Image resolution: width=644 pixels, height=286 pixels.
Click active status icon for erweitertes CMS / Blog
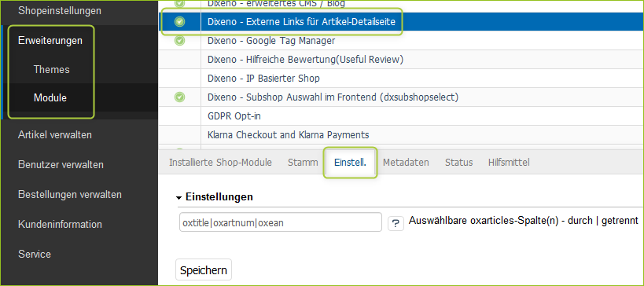(x=179, y=3)
